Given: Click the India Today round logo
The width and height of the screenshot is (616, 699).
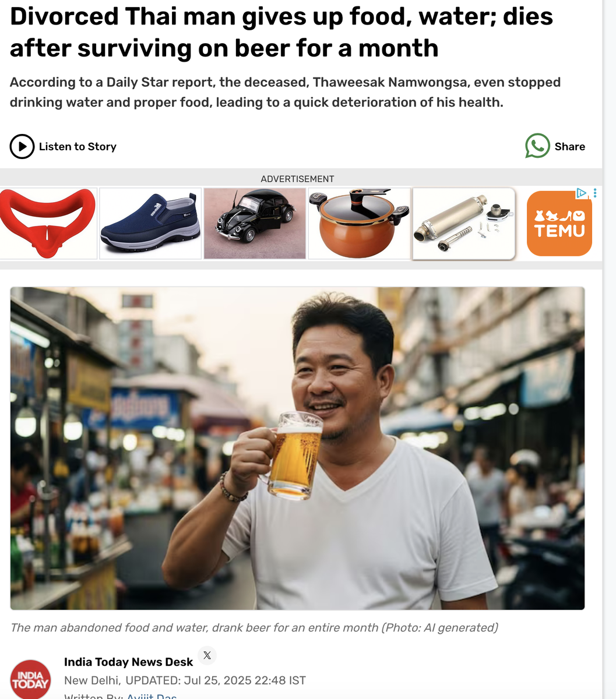Looking at the screenshot, I should 30,679.
